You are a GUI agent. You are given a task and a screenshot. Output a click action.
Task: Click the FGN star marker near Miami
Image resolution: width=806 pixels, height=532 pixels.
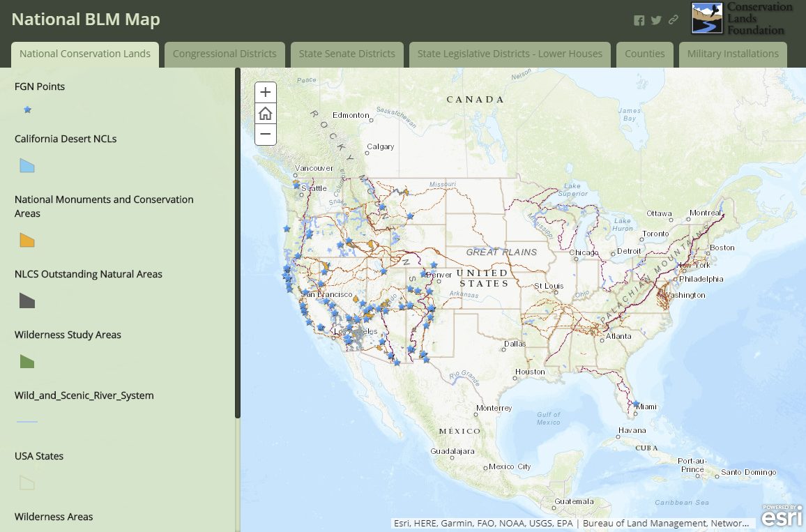click(x=636, y=404)
